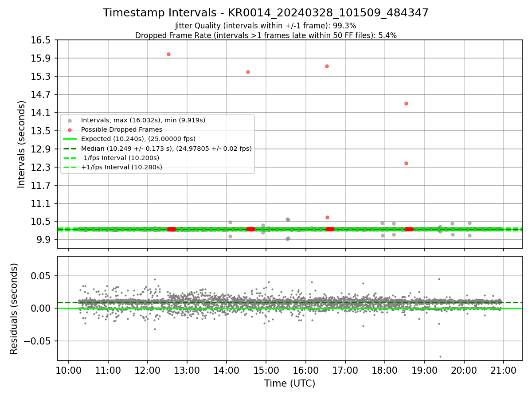
Task: Click the 17:00 time tick label
Action: point(345,370)
